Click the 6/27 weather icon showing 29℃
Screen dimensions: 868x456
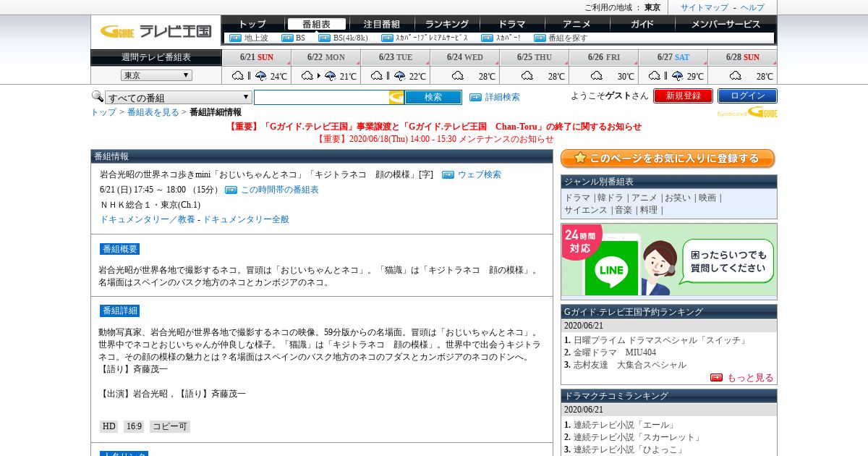(665, 75)
